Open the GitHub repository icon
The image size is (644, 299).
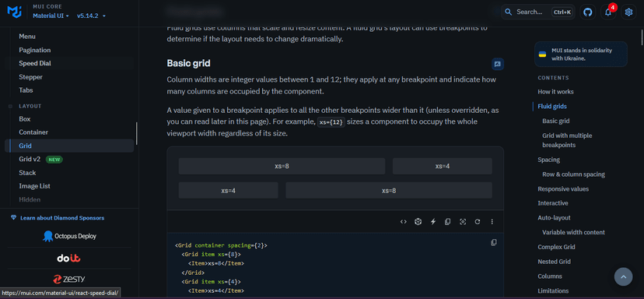[588, 12]
